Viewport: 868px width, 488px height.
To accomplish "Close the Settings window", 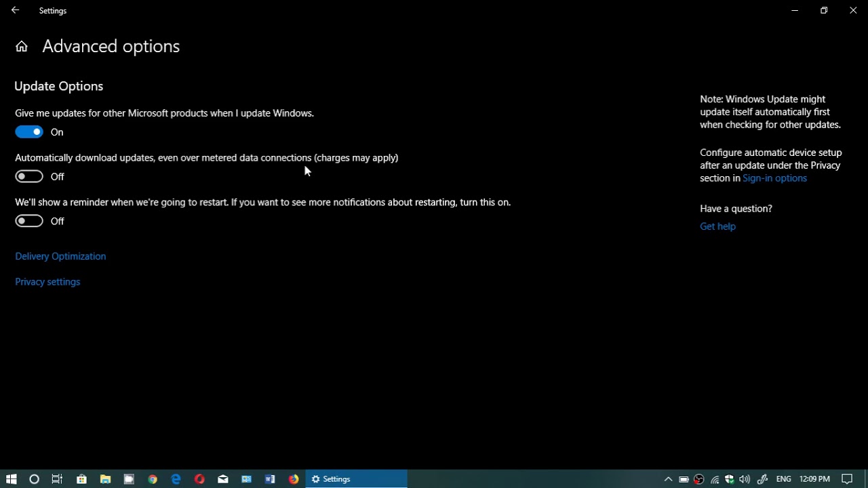I will pos(853,10).
